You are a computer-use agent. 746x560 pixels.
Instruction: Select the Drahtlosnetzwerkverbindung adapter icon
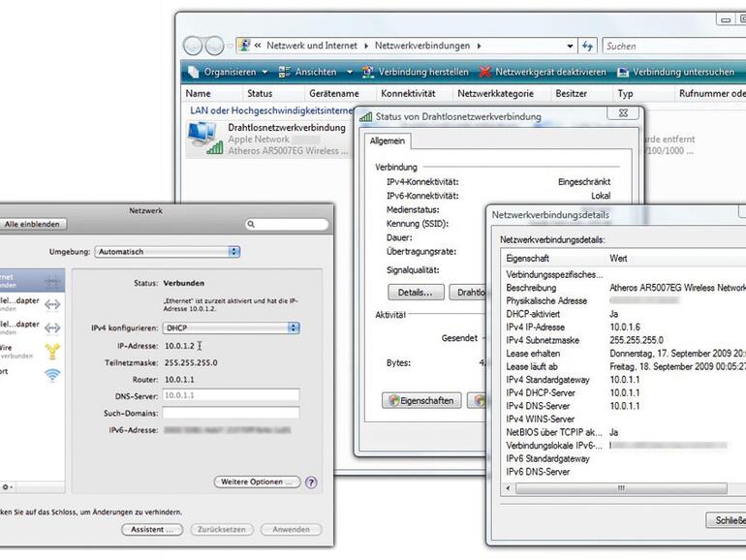coord(204,138)
